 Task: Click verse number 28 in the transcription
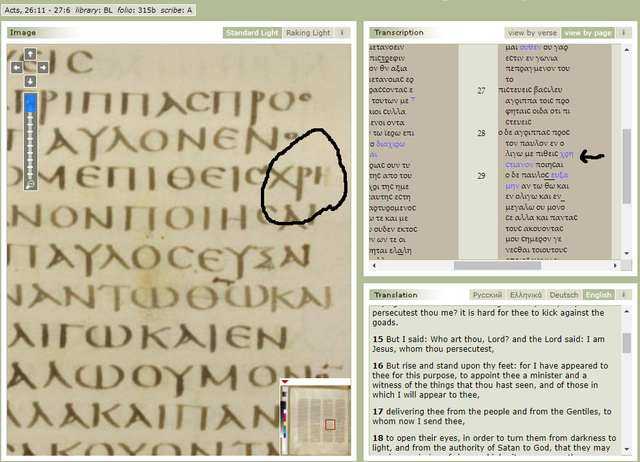pos(481,133)
